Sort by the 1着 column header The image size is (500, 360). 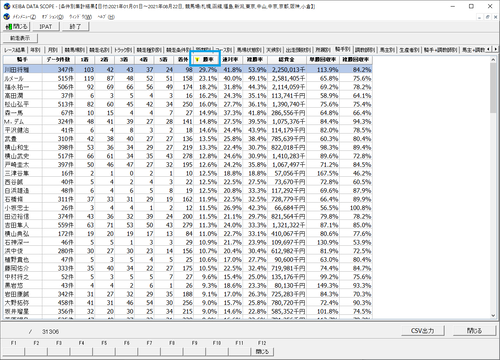(x=85, y=60)
